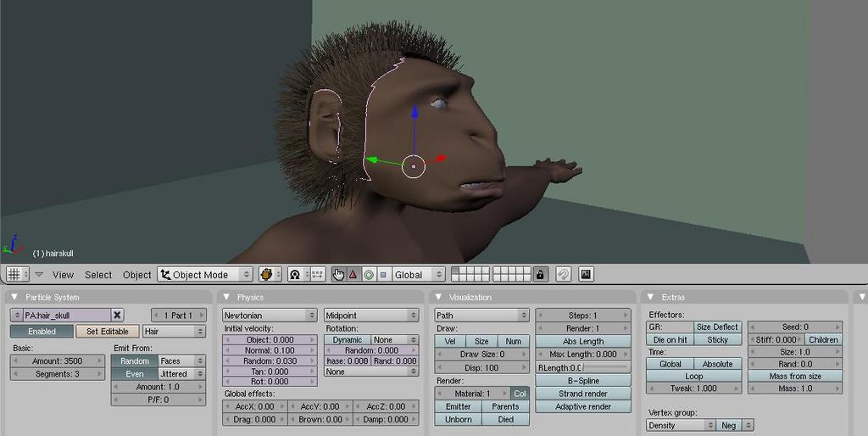
Task: Collapse the Physics panel triangle
Action: click(x=225, y=298)
